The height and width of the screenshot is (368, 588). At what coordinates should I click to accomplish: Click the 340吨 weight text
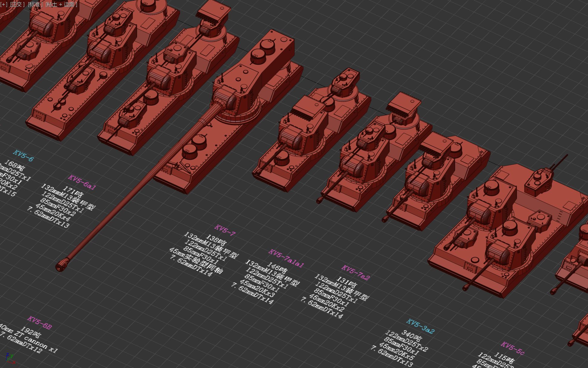coord(411,335)
